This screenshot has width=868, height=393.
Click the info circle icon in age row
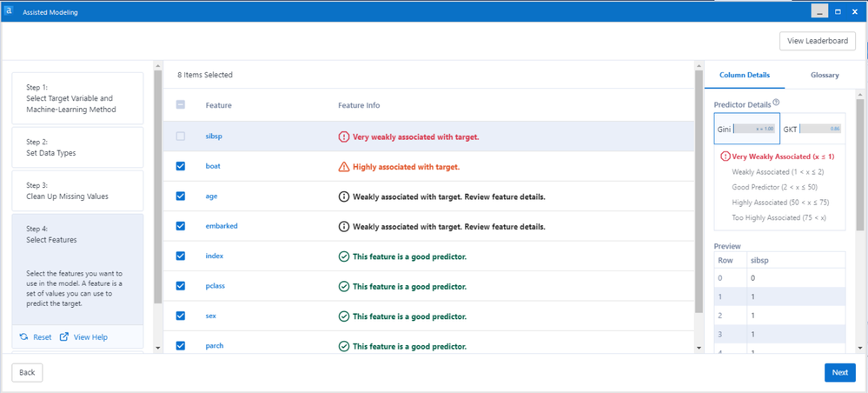(343, 196)
